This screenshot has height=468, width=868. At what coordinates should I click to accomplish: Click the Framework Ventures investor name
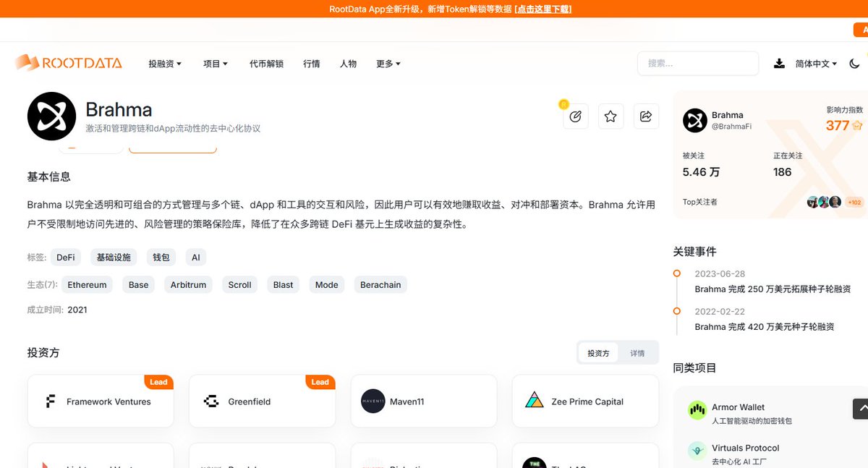pos(109,401)
